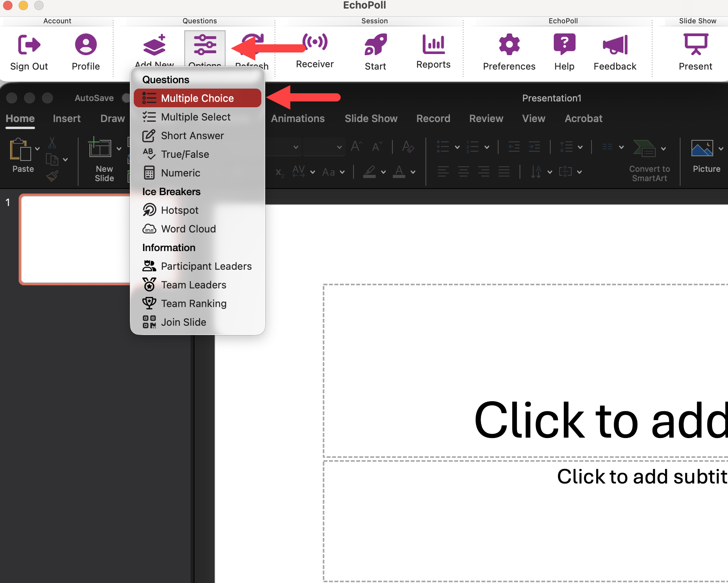728x583 pixels.
Task: Click the Start rocket icon
Action: pyautogui.click(x=375, y=44)
